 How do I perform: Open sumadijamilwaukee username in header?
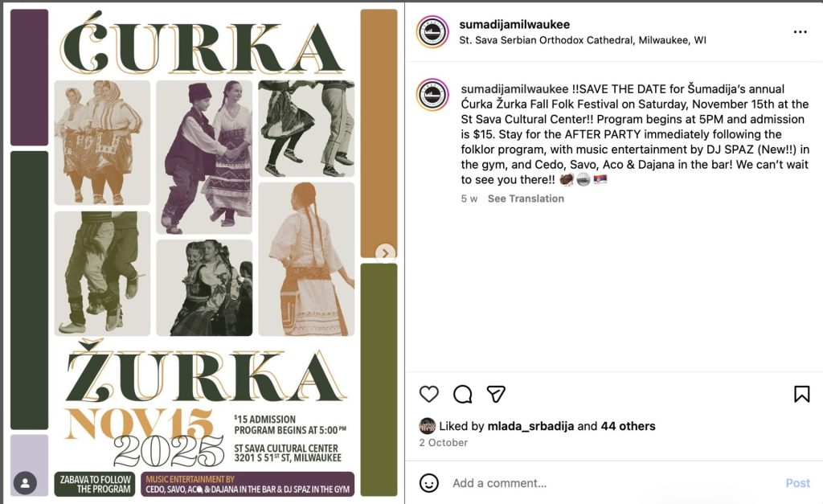coord(514,24)
